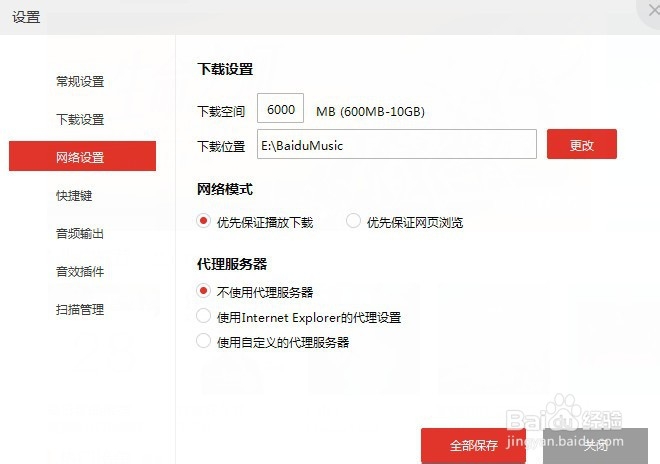
Task: Click the 网络模式 section heading
Action: click(x=225, y=189)
